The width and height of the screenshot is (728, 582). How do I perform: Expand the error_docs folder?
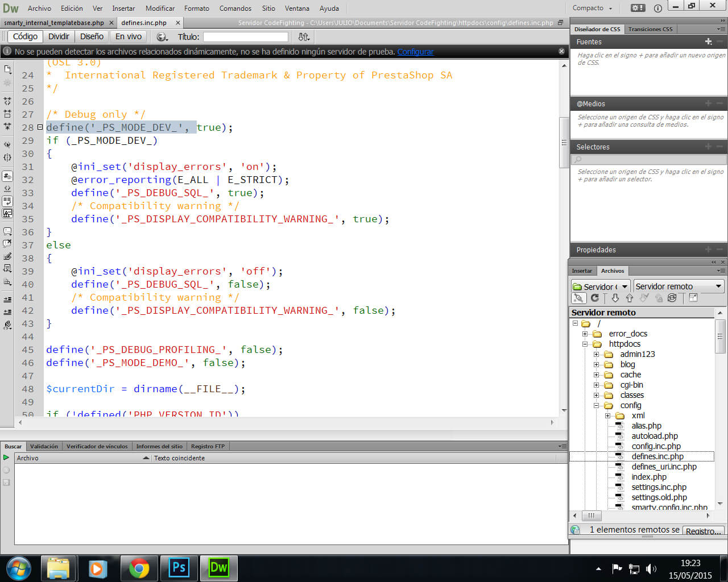585,334
